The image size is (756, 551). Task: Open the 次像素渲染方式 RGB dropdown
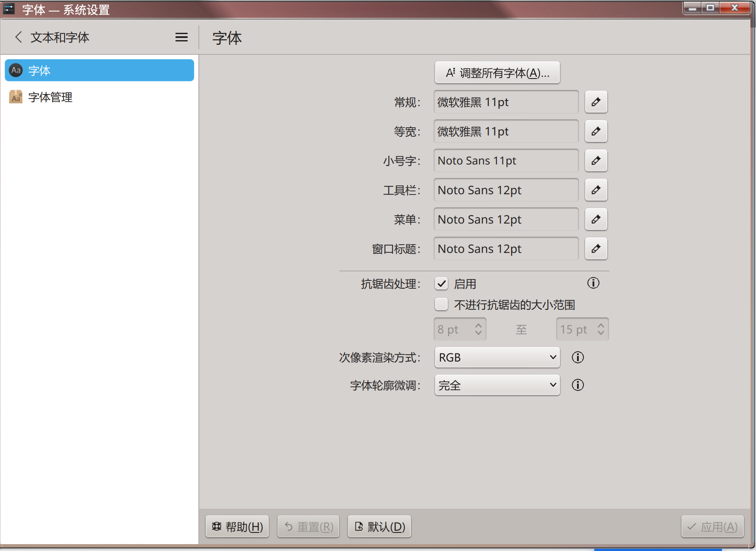[x=497, y=357]
